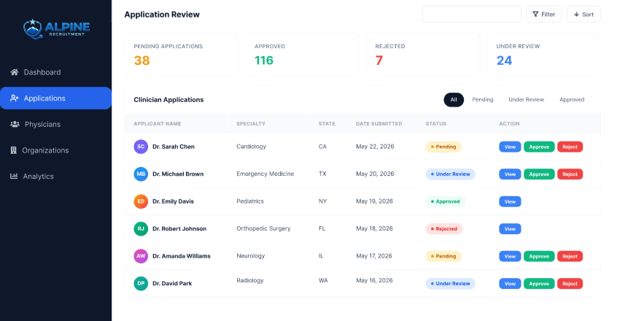
Task: Switch to the Under Review tab
Action: 526,100
